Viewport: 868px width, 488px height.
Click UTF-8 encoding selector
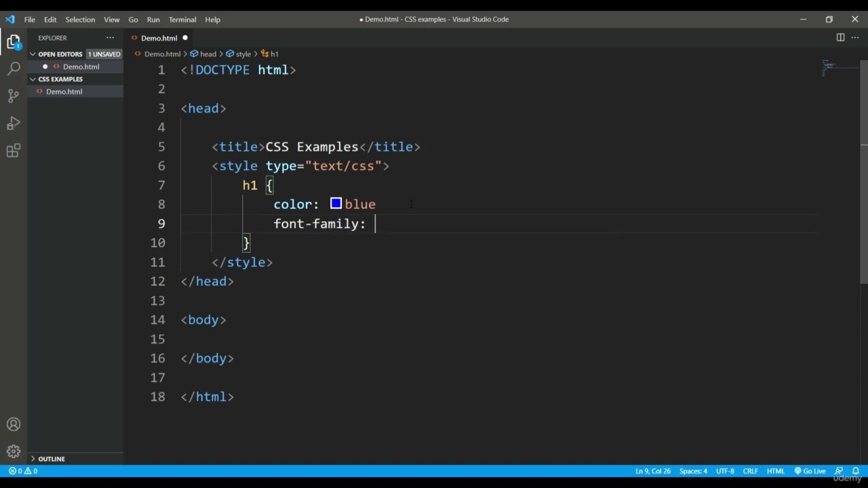725,471
